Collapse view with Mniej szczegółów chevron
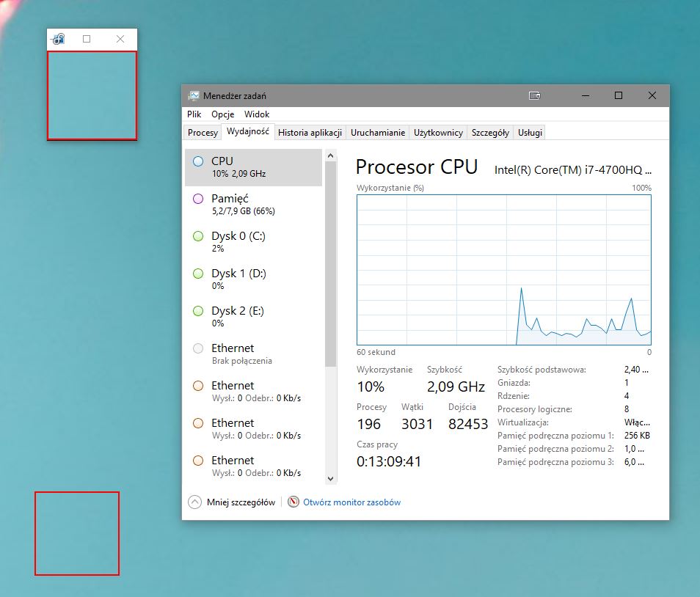The height and width of the screenshot is (597, 700). click(x=194, y=502)
